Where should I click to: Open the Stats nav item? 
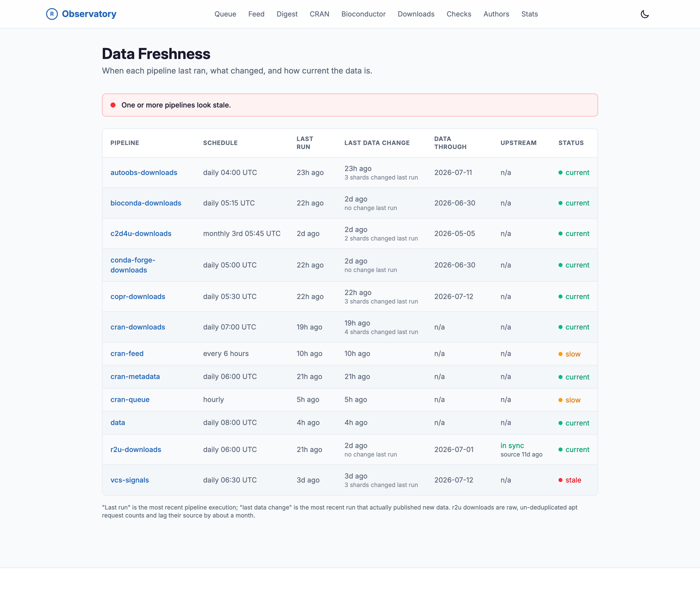coord(529,14)
